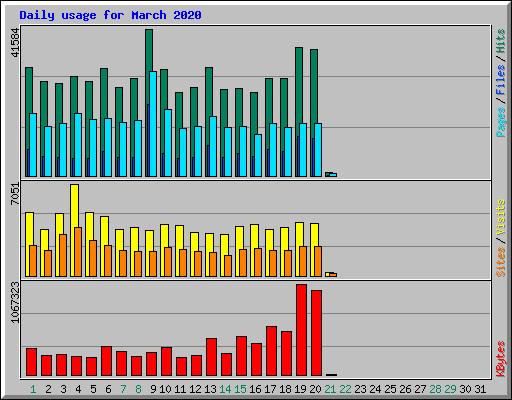Click day number 24 on the axis
This screenshot has width=512, height=400.
pyautogui.click(x=375, y=389)
